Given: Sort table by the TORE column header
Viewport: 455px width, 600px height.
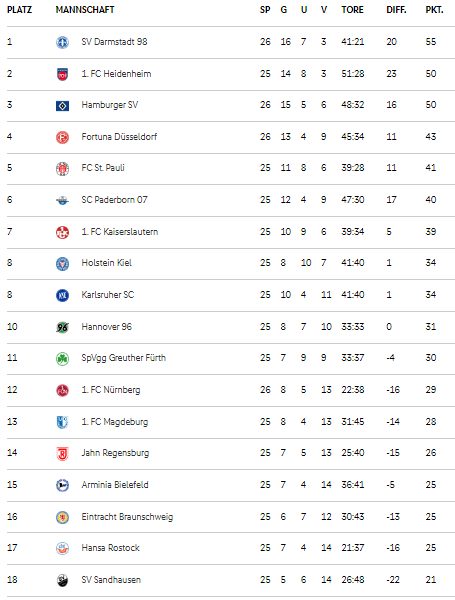Looking at the screenshot, I should click(352, 10).
